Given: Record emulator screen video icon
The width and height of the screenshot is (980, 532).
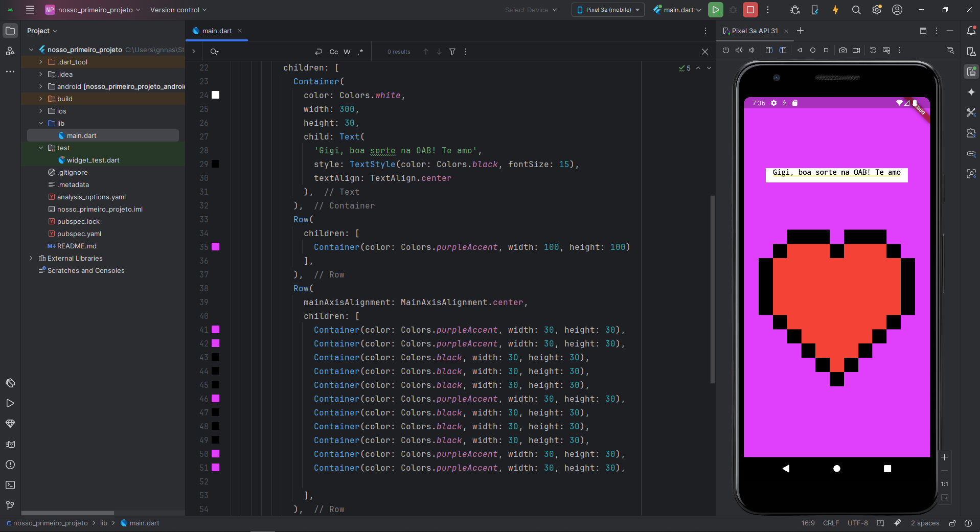Looking at the screenshot, I should (x=856, y=50).
